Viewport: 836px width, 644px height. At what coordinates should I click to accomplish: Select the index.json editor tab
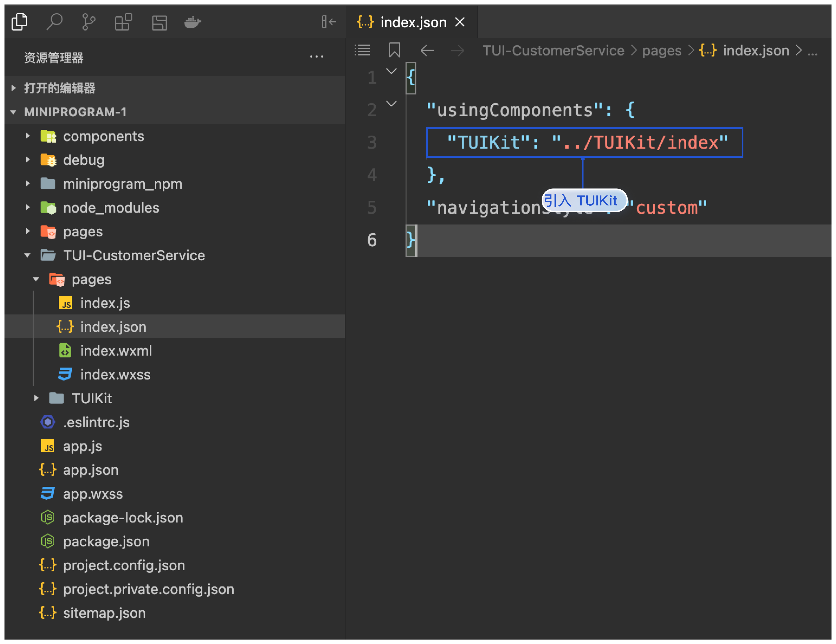tap(412, 22)
